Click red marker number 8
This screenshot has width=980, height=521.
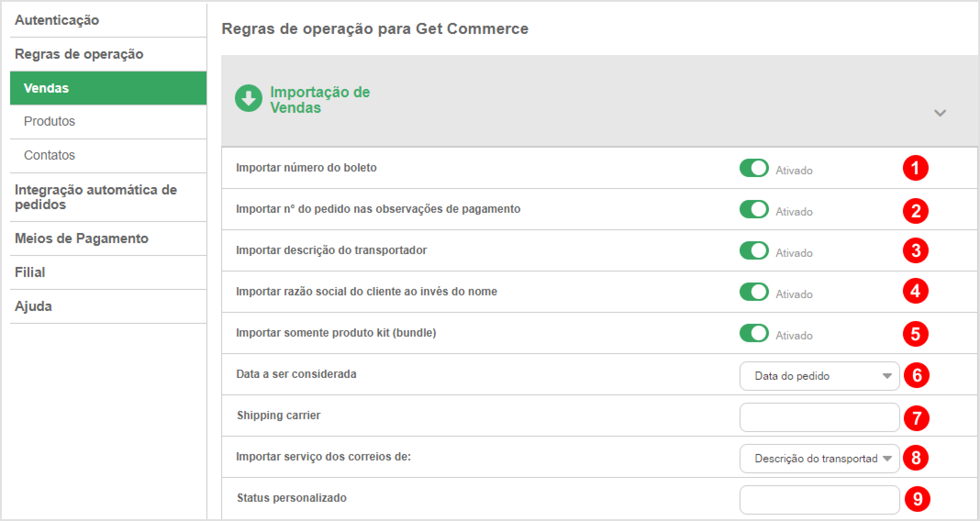pos(915,458)
